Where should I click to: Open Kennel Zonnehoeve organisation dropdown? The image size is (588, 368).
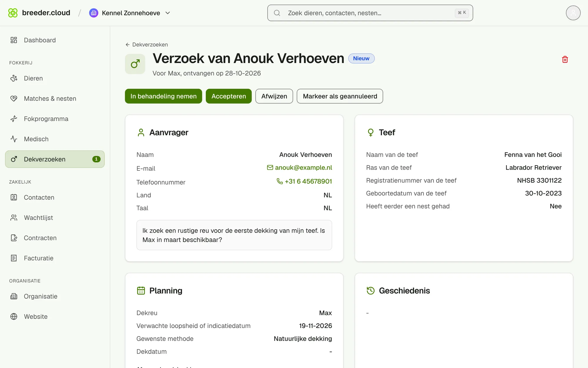tap(130, 13)
